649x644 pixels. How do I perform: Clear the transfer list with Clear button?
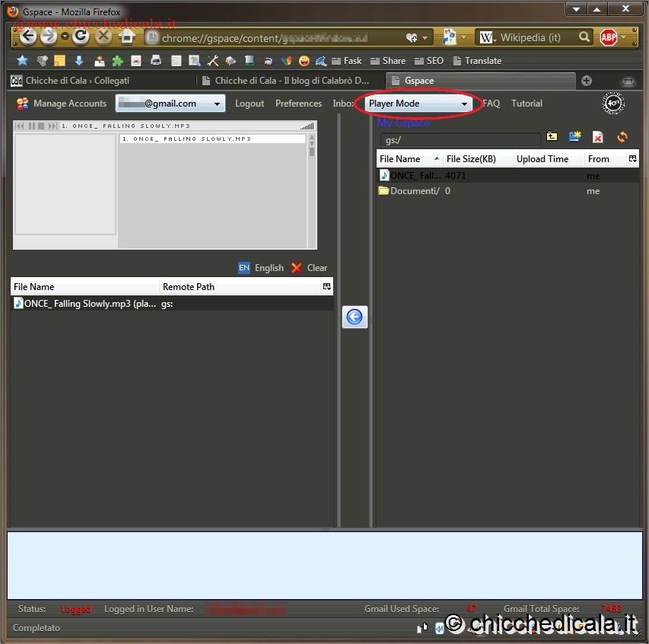[309, 268]
